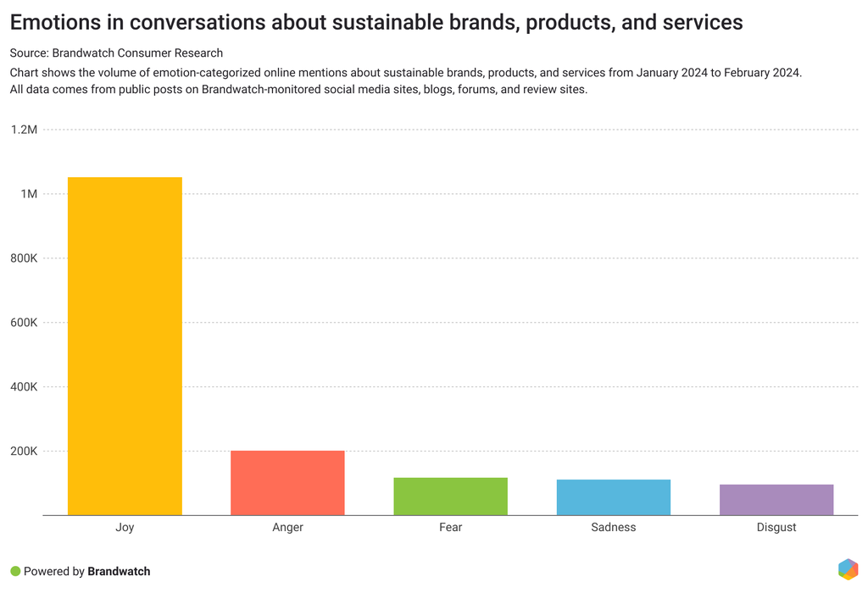The width and height of the screenshot is (868, 593).
Task: Select the red Anger bar
Action: coord(287,483)
